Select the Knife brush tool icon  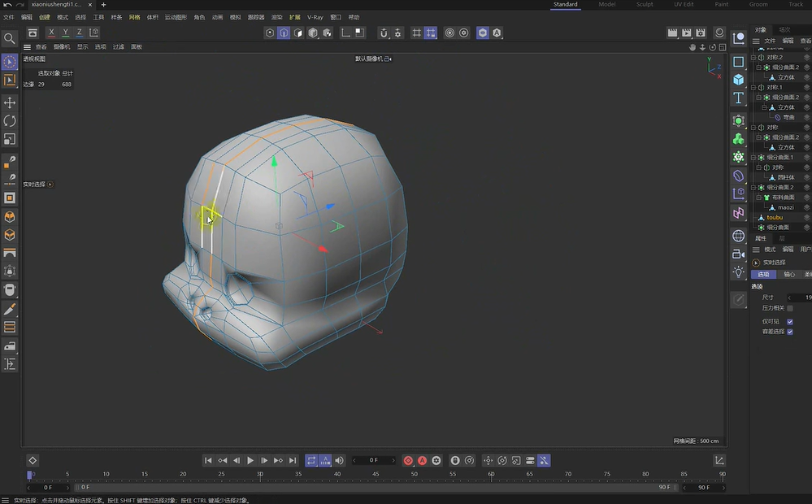coord(9,309)
